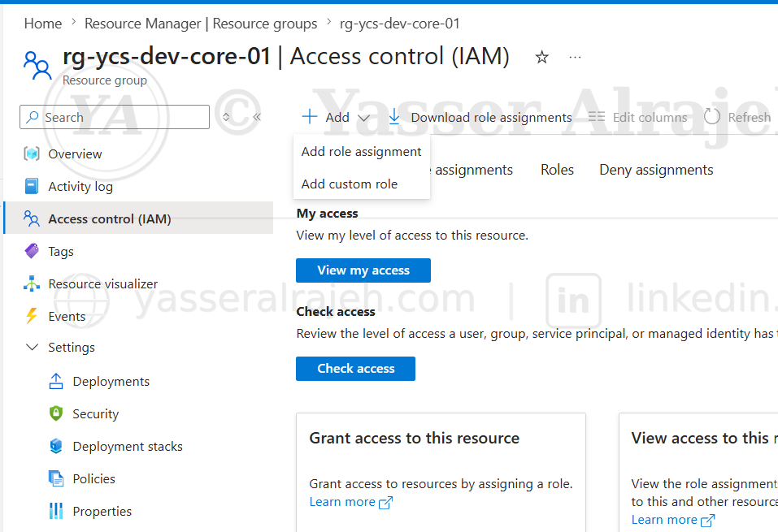Viewport: 778px width, 532px height.
Task: Click the favorite star icon beside the title
Action: [x=541, y=57]
